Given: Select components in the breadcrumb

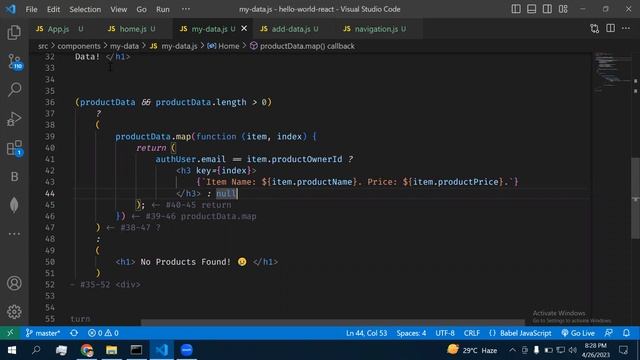Looking at the screenshot, I should 79,46.
